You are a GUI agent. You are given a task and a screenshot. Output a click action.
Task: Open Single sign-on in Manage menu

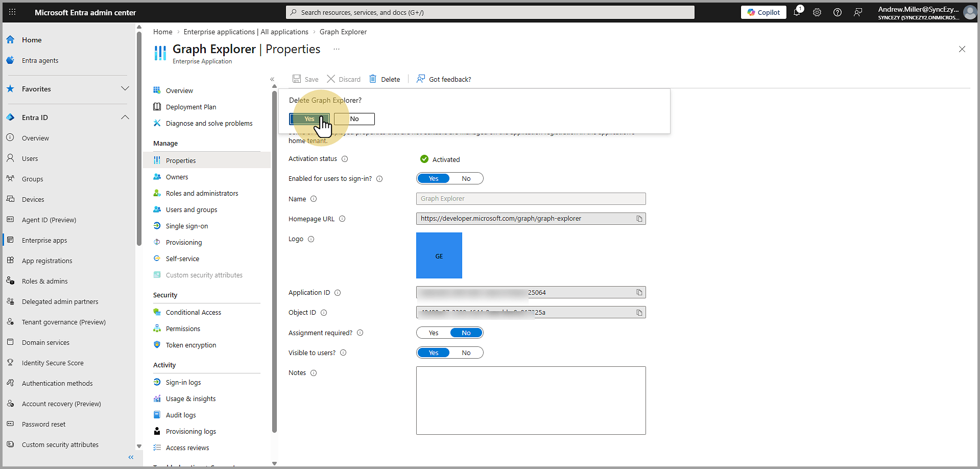[187, 226]
